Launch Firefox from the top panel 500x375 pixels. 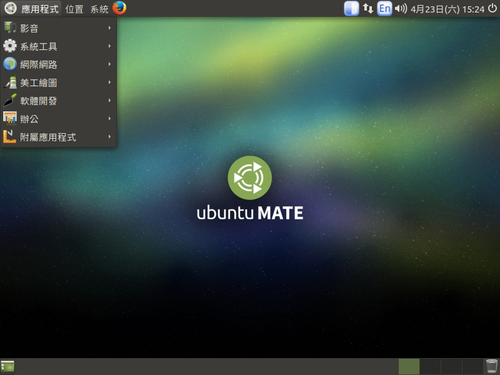(x=119, y=8)
